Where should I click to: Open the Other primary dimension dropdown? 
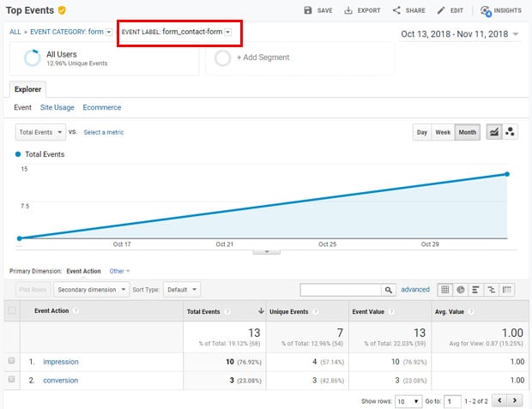pyautogui.click(x=119, y=271)
